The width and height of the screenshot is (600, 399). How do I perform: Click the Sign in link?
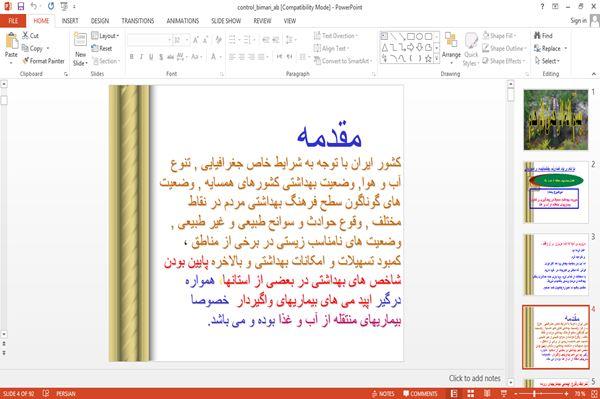578,21
